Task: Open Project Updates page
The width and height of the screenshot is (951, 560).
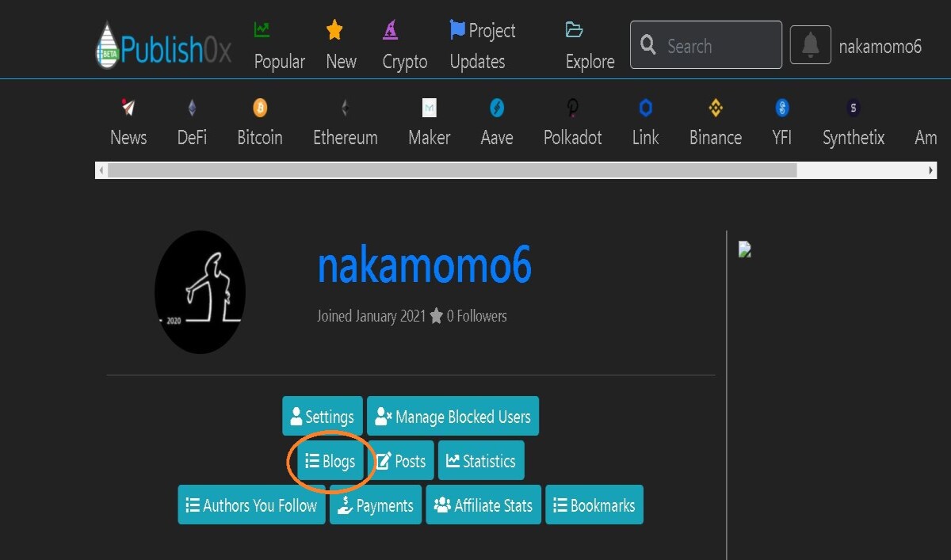Action: (483, 46)
